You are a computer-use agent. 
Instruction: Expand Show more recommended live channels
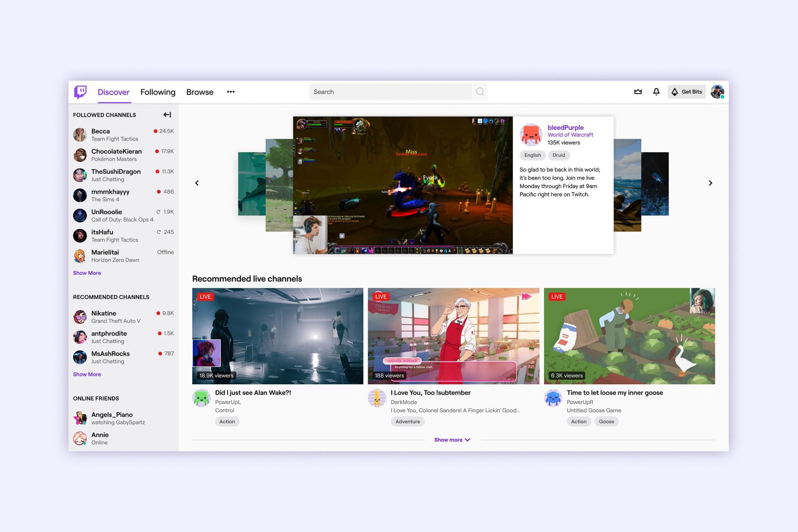452,440
